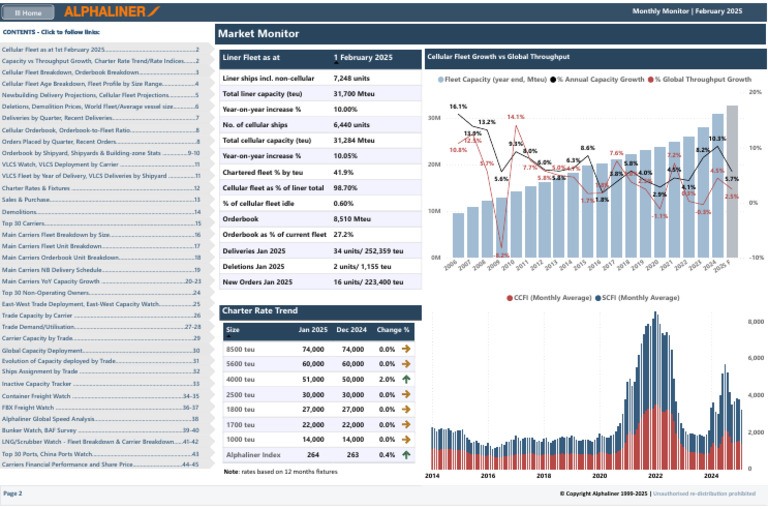Viewport: 768px width, 509px height.
Task: Open Global Capacity Deployment link
Action: 100,351
